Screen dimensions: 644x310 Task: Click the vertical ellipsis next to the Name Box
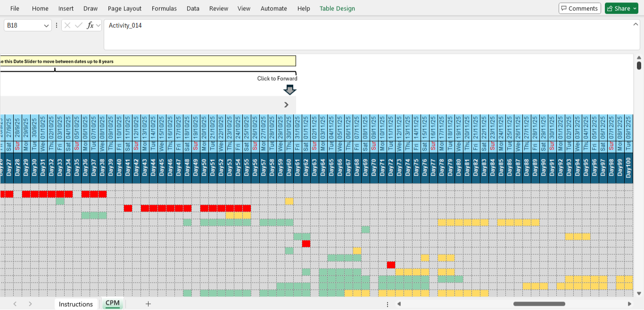coord(57,25)
